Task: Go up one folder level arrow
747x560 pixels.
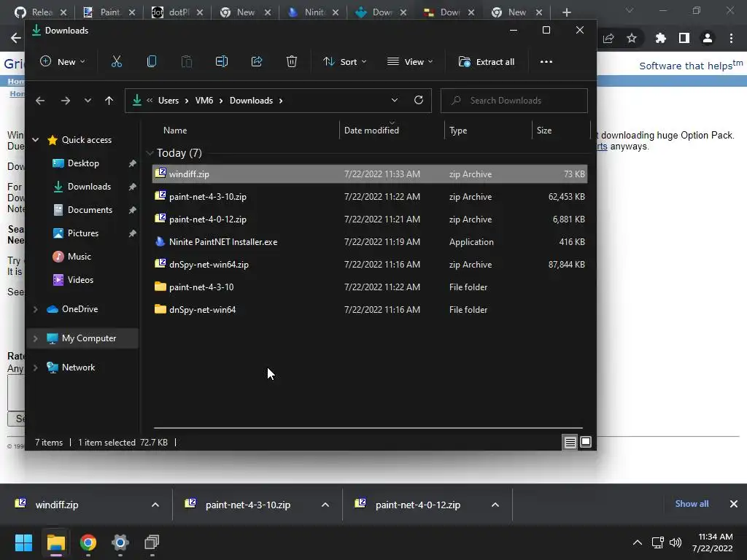Action: 109,101
